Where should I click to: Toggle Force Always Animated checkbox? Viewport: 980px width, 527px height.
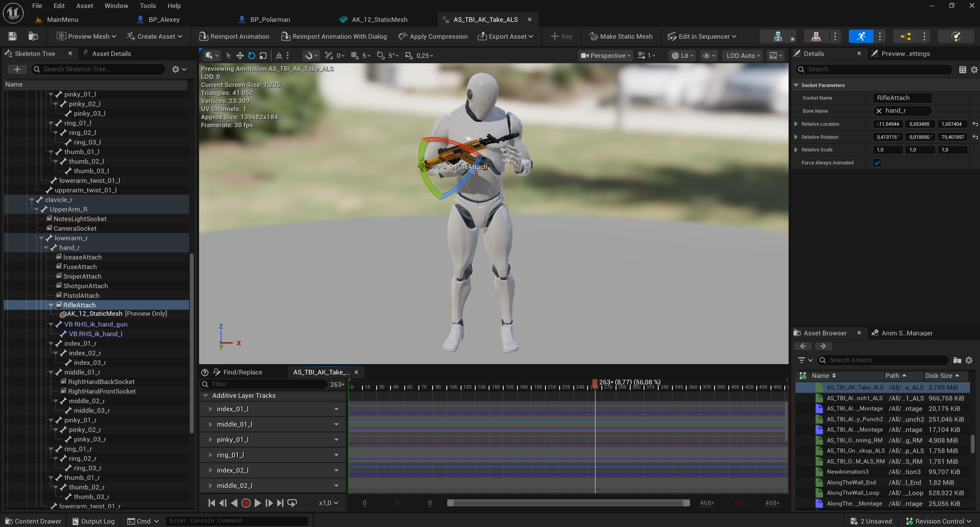pos(877,163)
